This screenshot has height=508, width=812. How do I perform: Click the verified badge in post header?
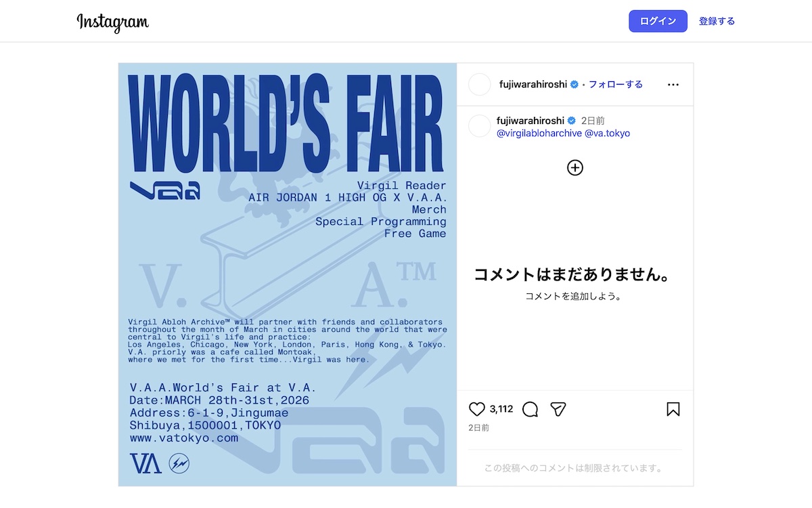(x=574, y=85)
